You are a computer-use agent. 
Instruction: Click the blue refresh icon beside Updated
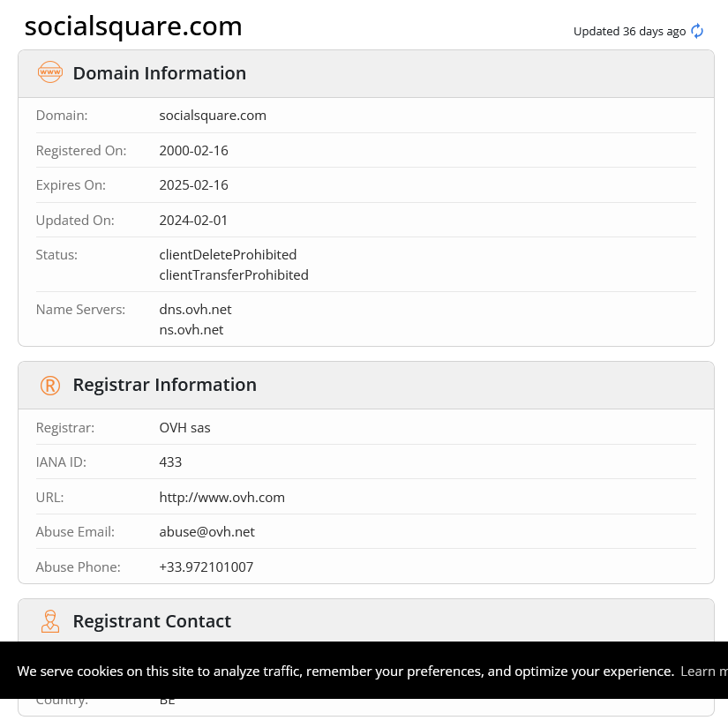697,31
